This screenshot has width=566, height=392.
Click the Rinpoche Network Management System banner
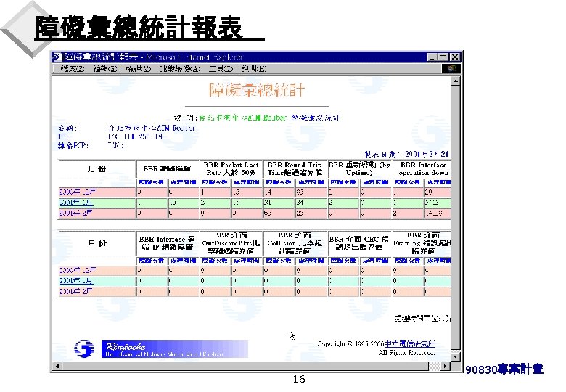175,349
